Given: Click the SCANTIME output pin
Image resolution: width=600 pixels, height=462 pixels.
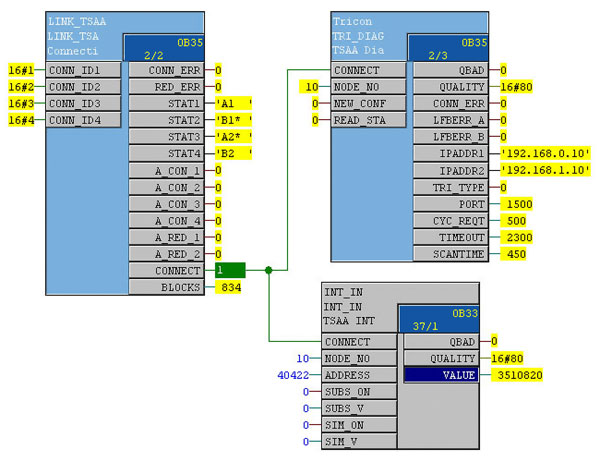Looking at the screenshot, I should click(450, 253).
